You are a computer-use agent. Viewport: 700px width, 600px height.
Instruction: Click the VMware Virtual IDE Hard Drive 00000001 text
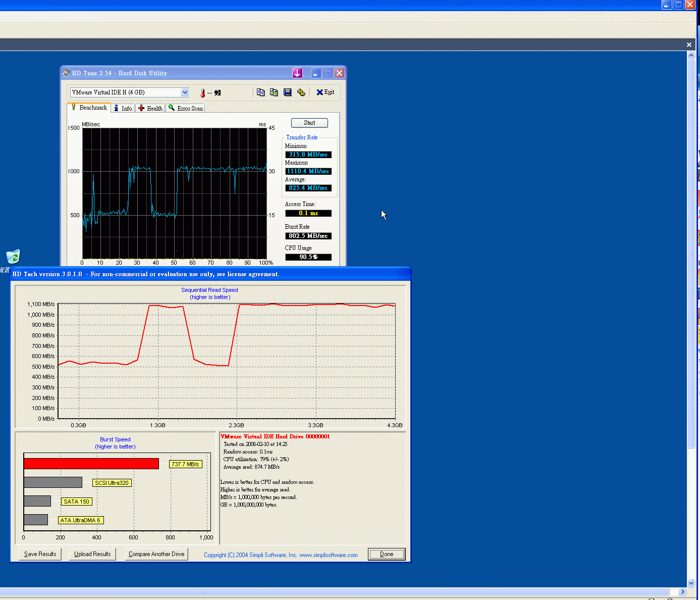[275, 436]
